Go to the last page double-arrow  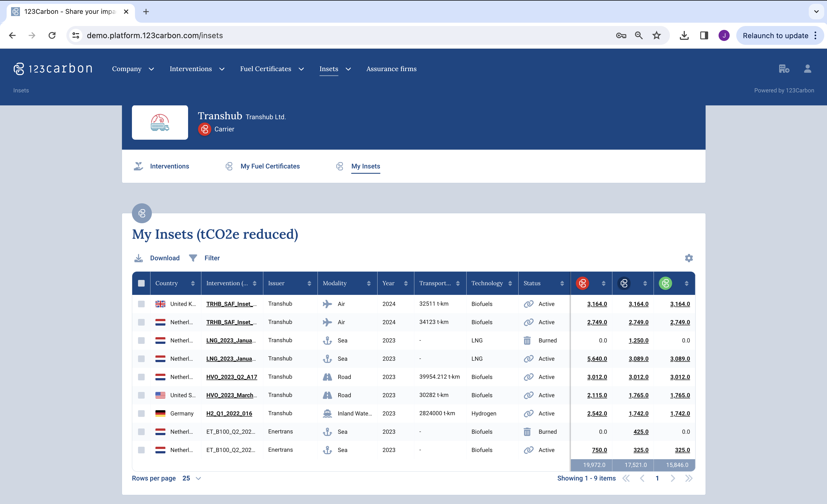689,478
